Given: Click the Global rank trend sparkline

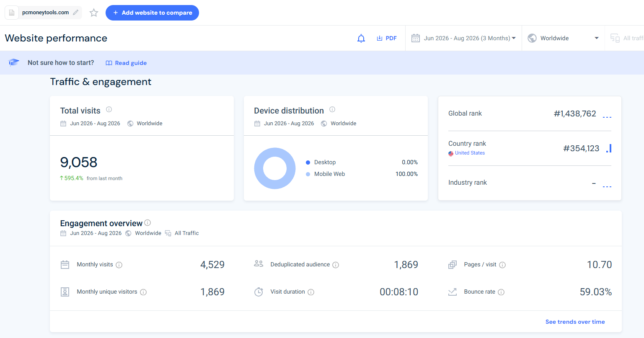Looking at the screenshot, I should click(607, 117).
